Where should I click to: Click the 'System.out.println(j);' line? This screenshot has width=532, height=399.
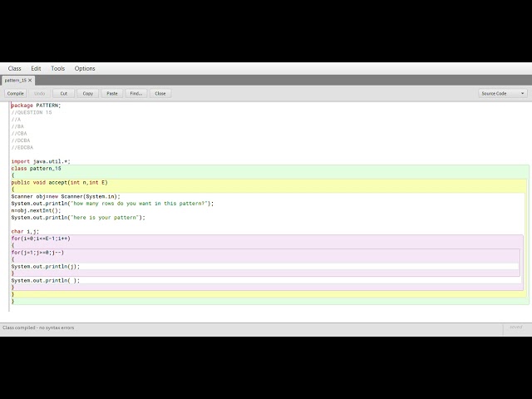pyautogui.click(x=46, y=267)
